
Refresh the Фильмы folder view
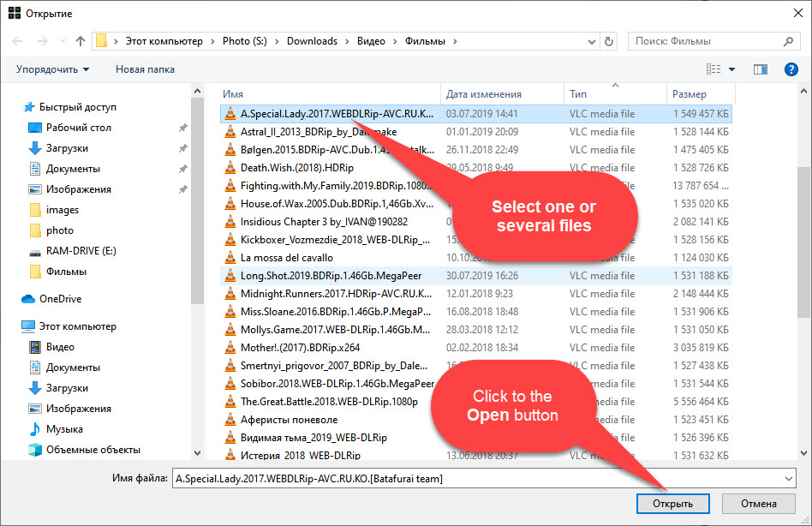(x=609, y=41)
